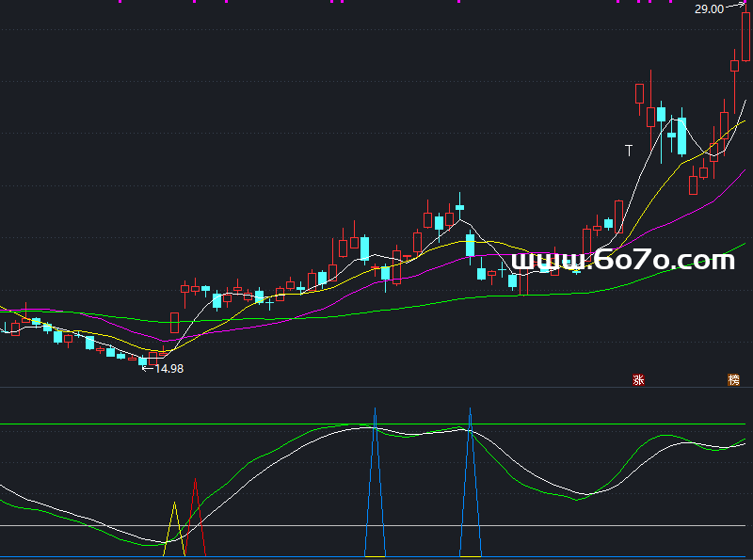Click the 29.00 high price label
The width and height of the screenshot is (753, 560).
[x=708, y=9]
